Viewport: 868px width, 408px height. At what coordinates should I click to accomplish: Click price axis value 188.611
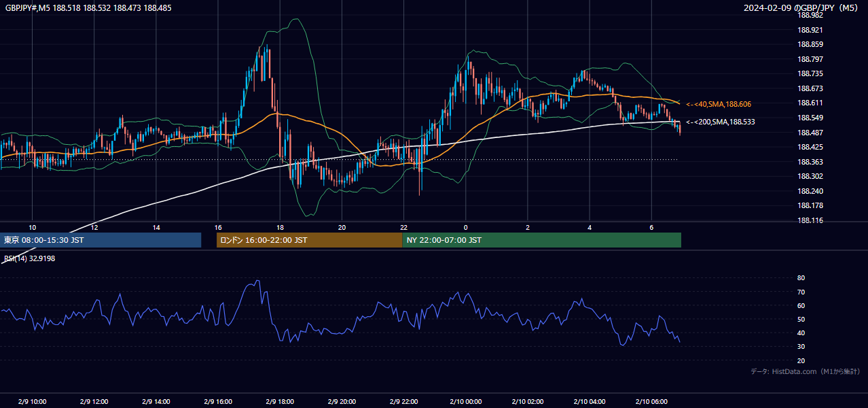[x=810, y=103]
